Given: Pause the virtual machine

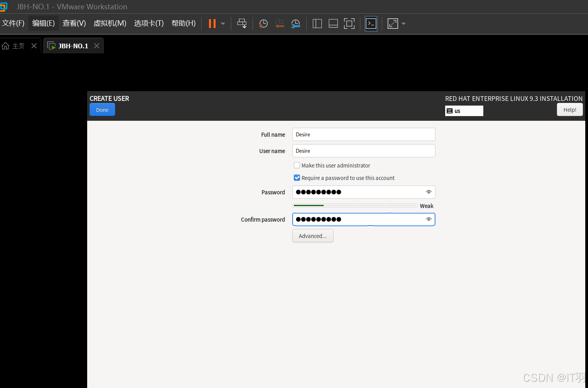Looking at the screenshot, I should [x=212, y=23].
